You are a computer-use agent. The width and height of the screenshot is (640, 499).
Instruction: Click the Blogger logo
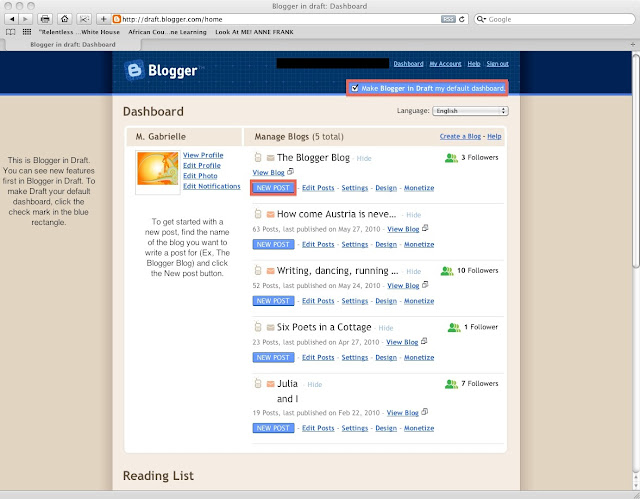point(161,70)
